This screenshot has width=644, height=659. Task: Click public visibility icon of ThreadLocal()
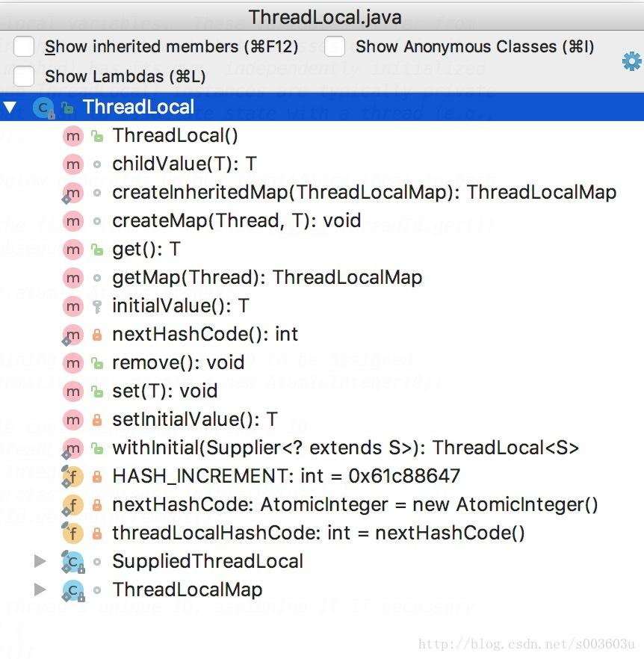tap(97, 136)
